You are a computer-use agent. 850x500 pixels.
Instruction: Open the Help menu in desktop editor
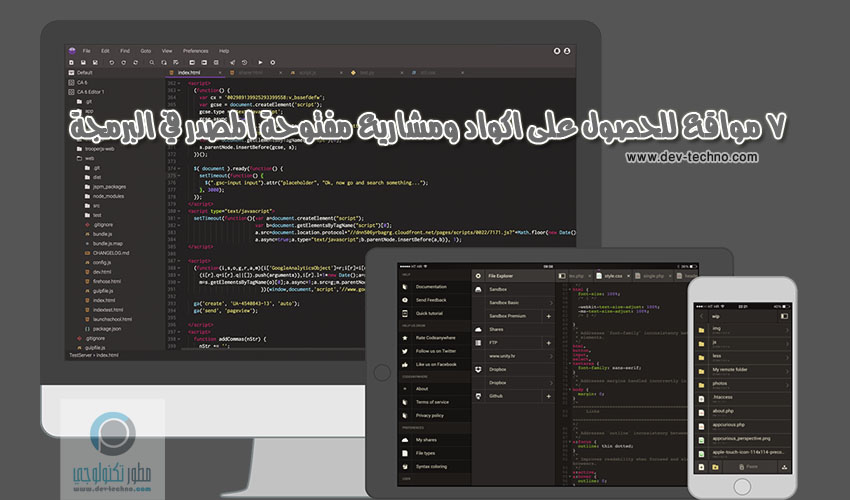click(x=224, y=50)
